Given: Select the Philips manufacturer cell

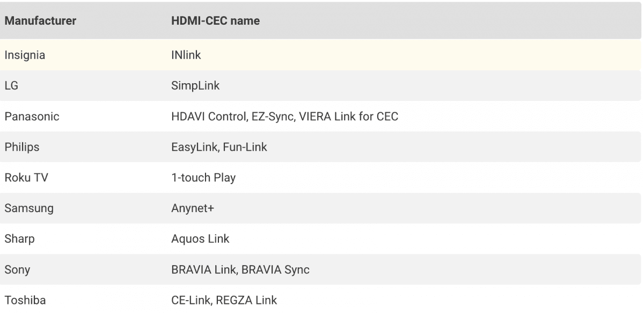Looking at the screenshot, I should coord(22,147).
